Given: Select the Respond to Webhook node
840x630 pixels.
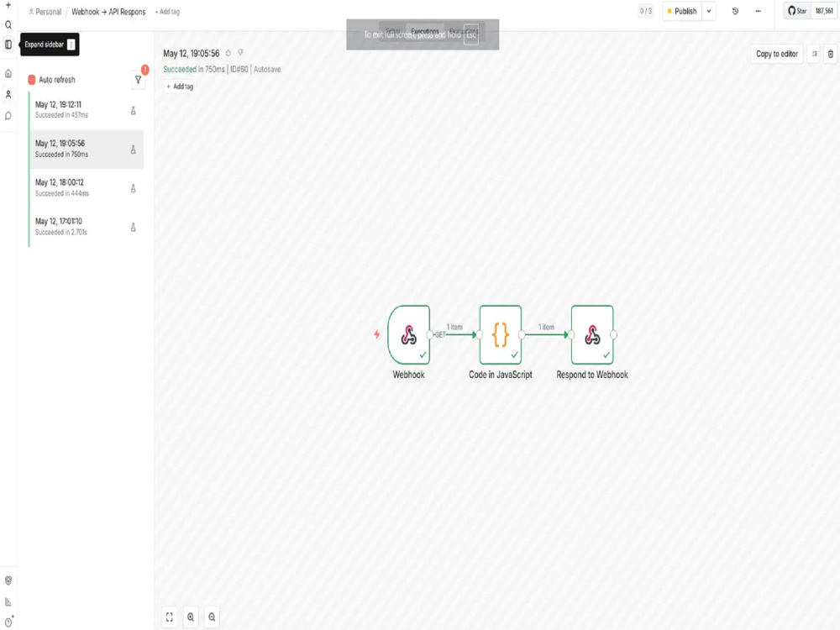Looking at the screenshot, I should tap(592, 335).
